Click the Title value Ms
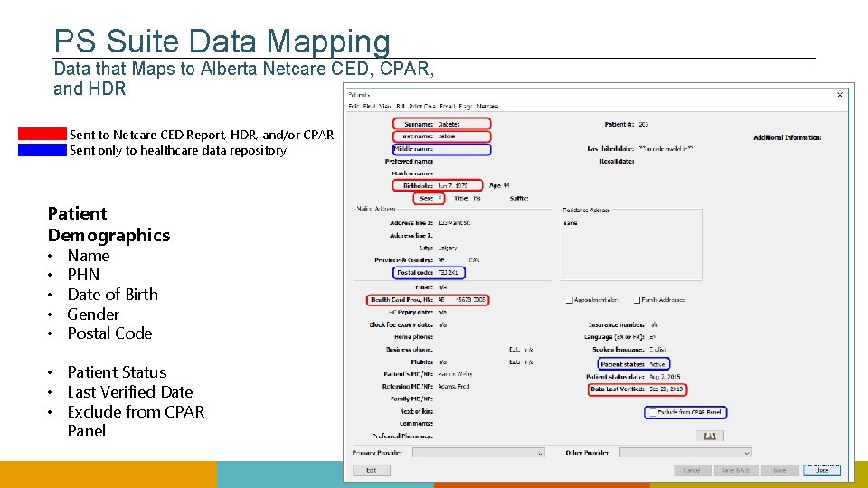868x488 pixels. tap(476, 198)
